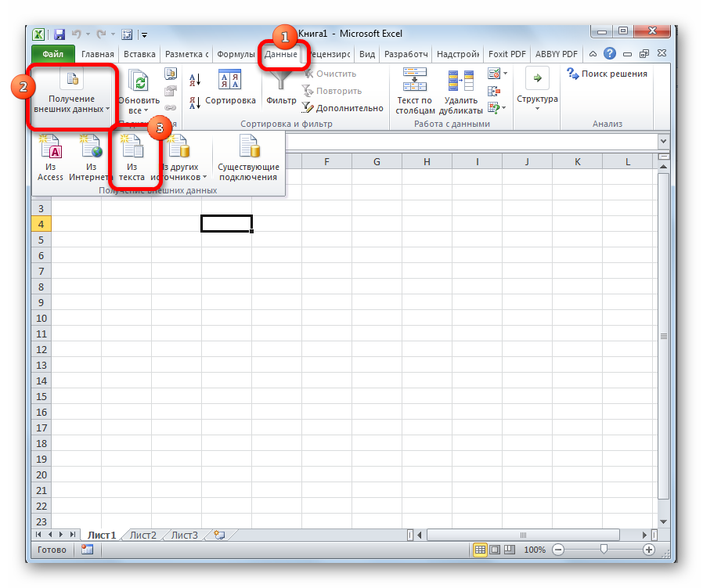Image resolution: width=703 pixels, height=588 pixels.
Task: Sort ascending with the А-Я icon
Action: [195, 79]
